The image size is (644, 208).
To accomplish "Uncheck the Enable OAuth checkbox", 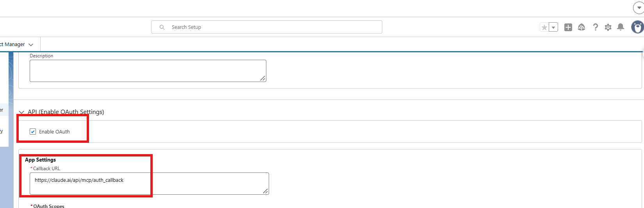I will pos(33,132).
